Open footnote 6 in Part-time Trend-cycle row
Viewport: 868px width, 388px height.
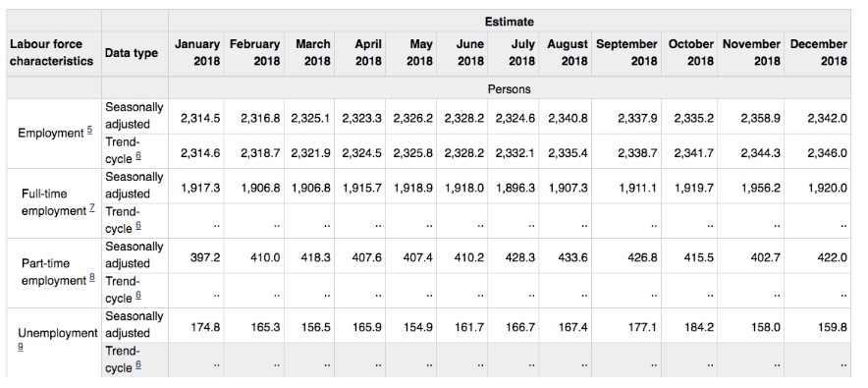137,296
